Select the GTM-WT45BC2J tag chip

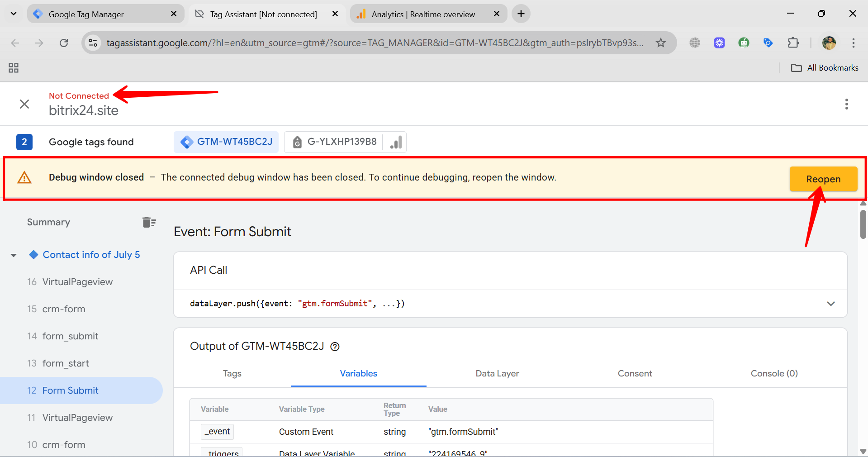click(x=226, y=142)
